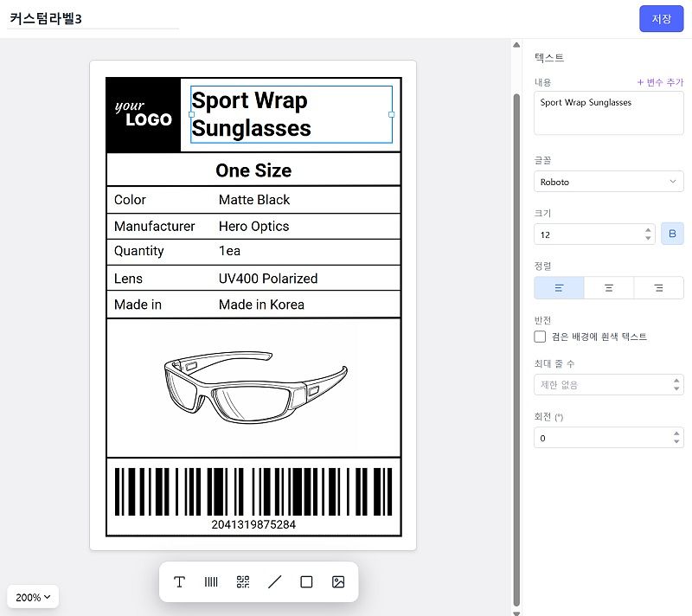Select the Text tool in bottom toolbar
This screenshot has height=616, width=692.
[x=180, y=582]
